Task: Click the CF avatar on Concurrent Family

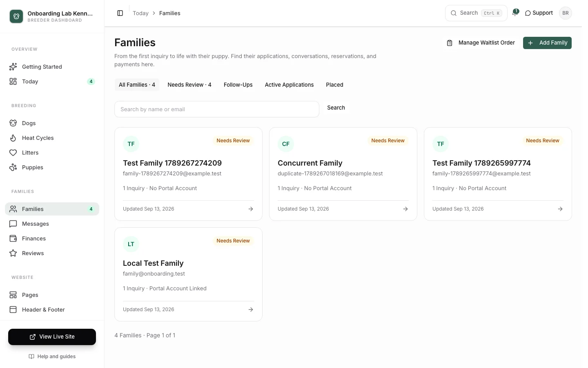Action: (x=286, y=144)
